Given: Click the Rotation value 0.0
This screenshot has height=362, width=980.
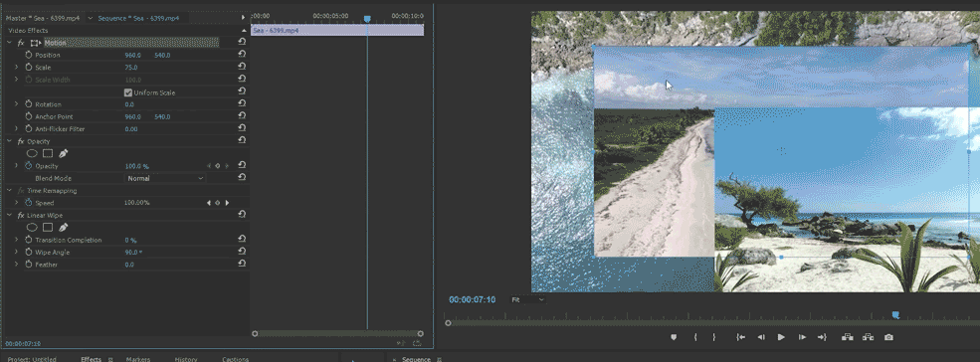Looking at the screenshot, I should tap(129, 104).
